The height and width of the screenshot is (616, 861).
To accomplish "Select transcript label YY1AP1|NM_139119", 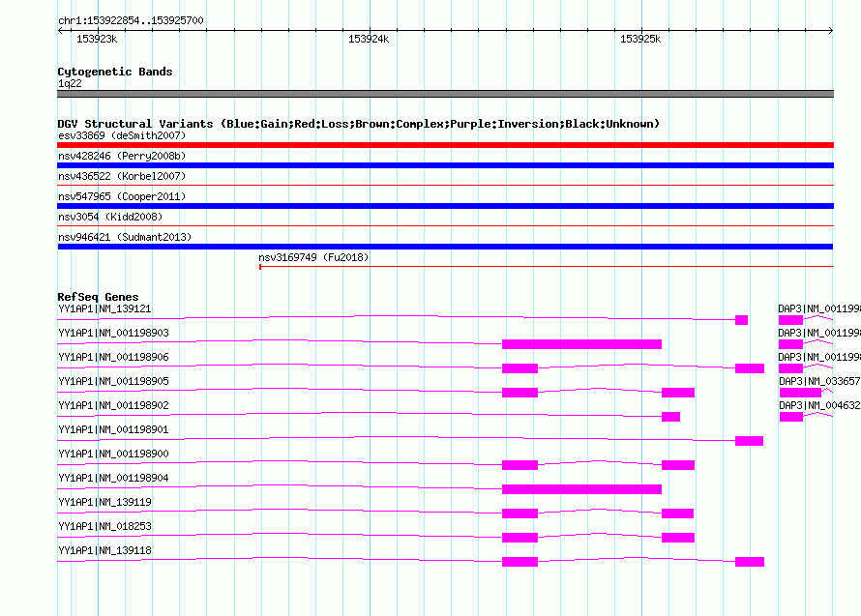I will point(104,502).
